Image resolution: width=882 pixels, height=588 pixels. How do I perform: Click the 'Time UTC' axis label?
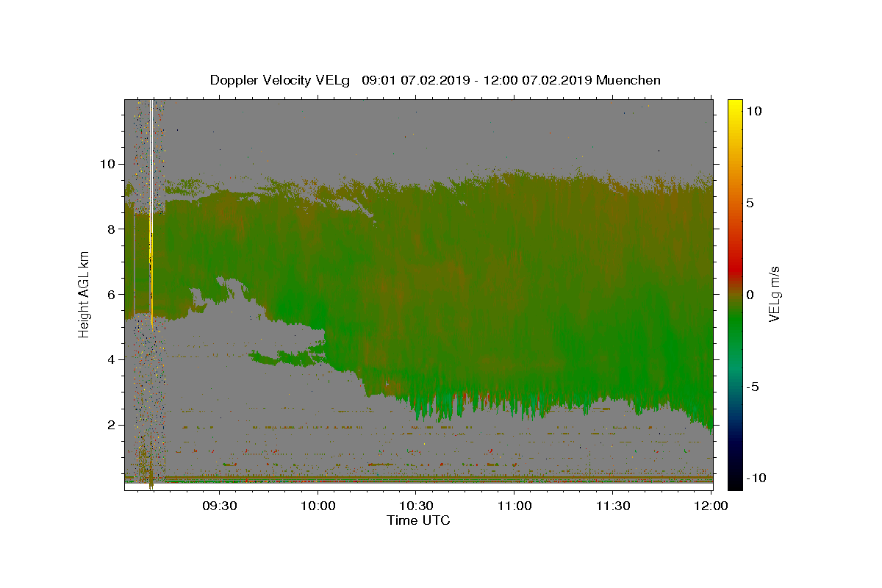click(x=418, y=520)
